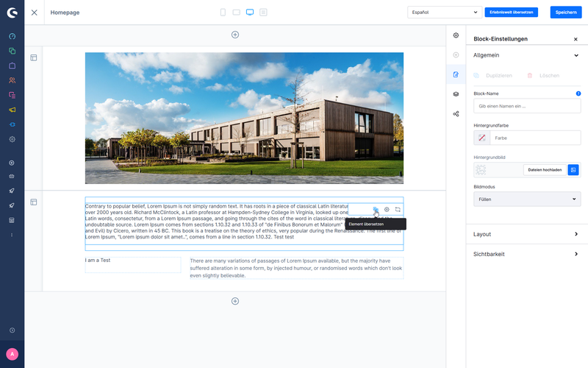The width and height of the screenshot is (588, 368).
Task: Open the Dashboard from the sidebar
Action: tap(12, 36)
